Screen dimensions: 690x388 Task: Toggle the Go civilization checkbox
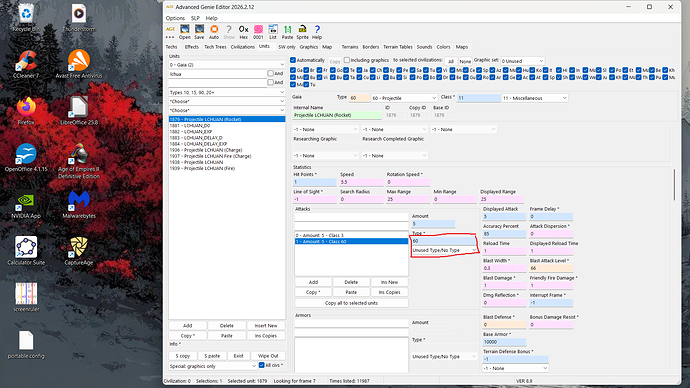pos(333,70)
